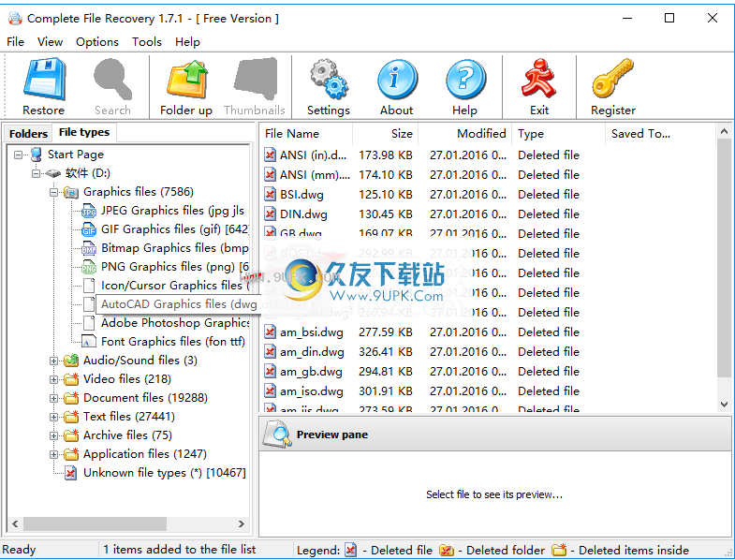Click the Unknown file types icon
Image resolution: width=735 pixels, height=560 pixels.
click(x=71, y=473)
